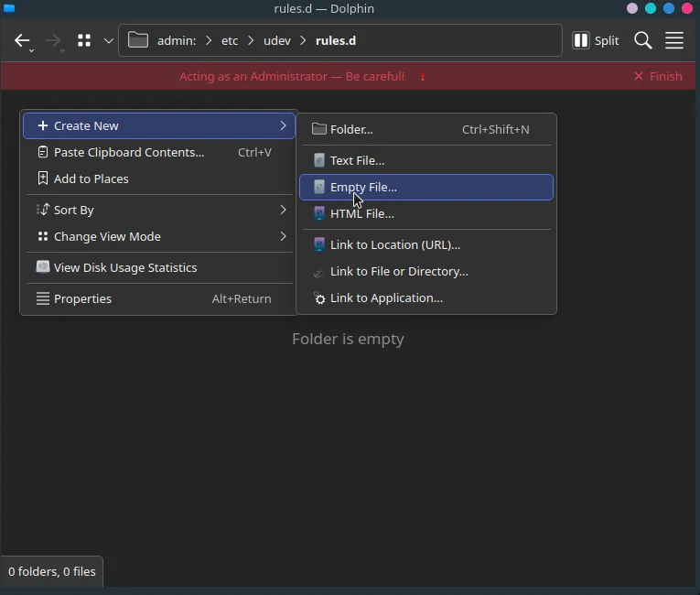
Task: Create a new Folder
Action: [426, 130]
